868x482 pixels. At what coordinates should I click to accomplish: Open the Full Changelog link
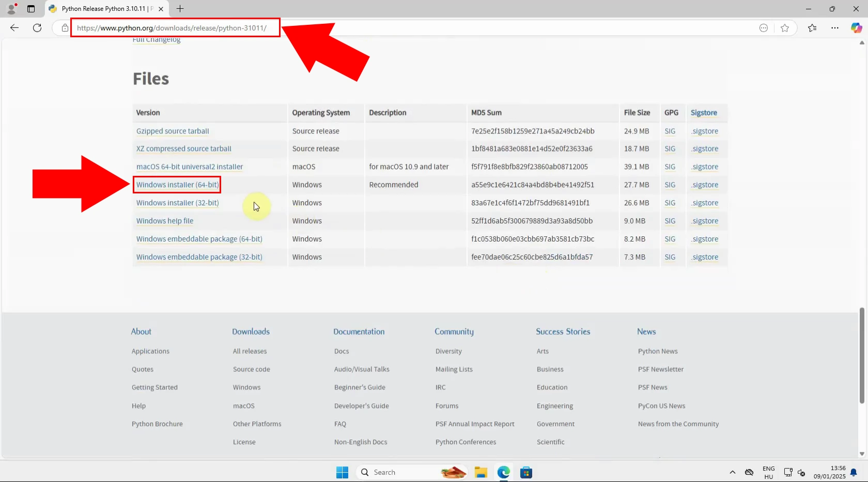click(157, 40)
